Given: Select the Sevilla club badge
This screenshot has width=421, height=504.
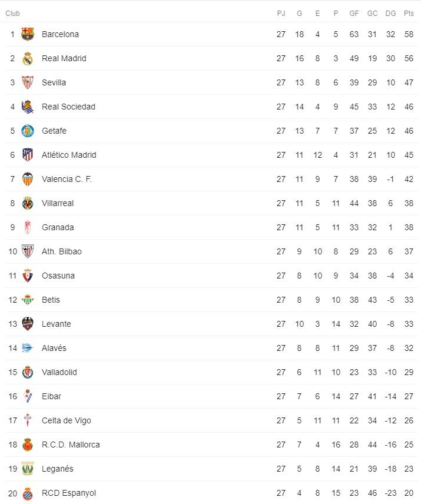Looking at the screenshot, I should click(x=28, y=82).
